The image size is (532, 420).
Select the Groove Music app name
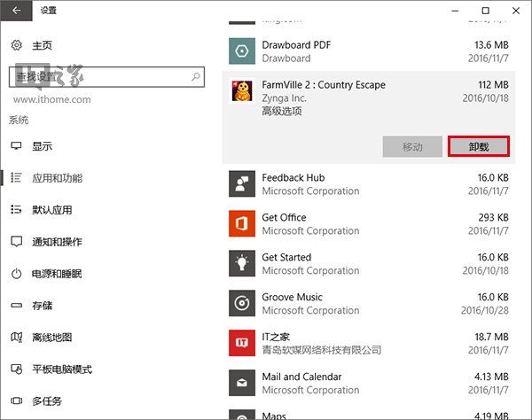(x=292, y=297)
